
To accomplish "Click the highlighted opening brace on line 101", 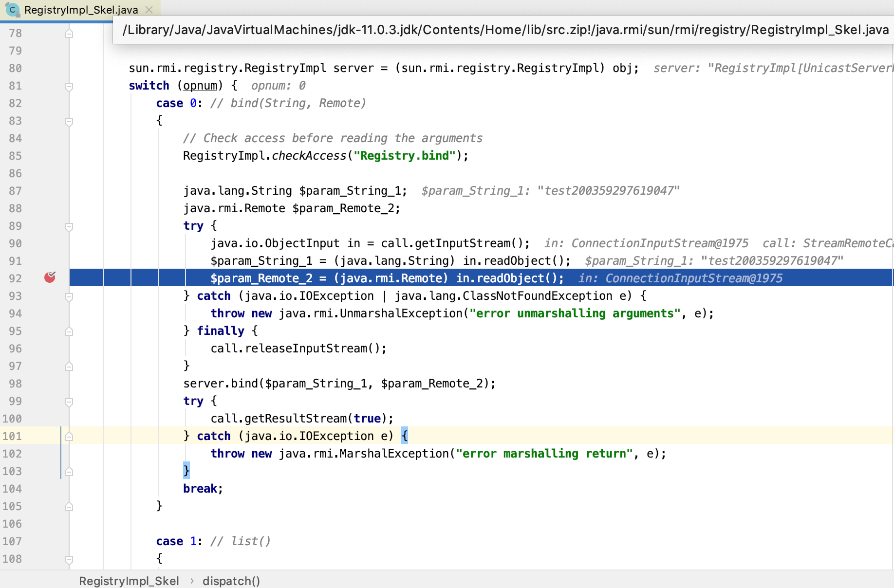I will (x=405, y=436).
